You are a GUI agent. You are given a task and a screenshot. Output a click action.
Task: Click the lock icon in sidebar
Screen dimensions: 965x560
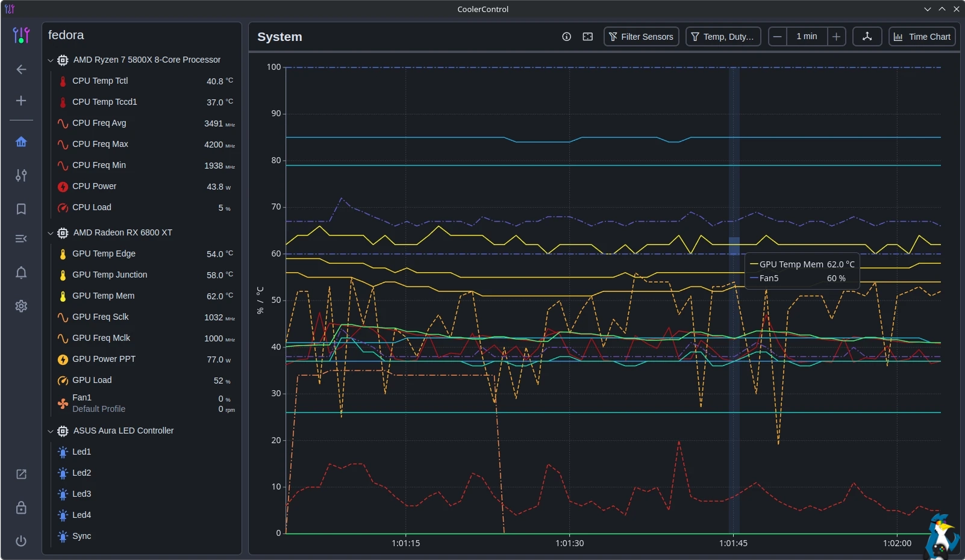[x=21, y=508]
